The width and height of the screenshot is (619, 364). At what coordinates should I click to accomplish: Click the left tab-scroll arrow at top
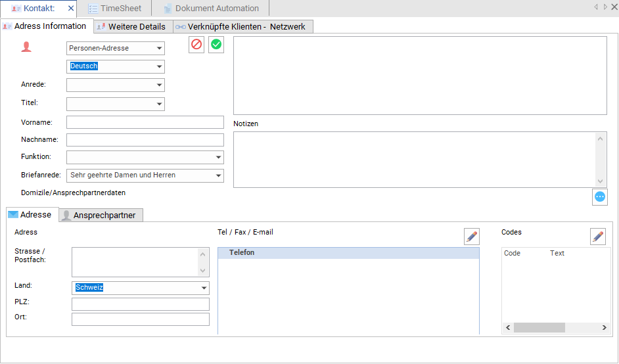[x=596, y=7]
